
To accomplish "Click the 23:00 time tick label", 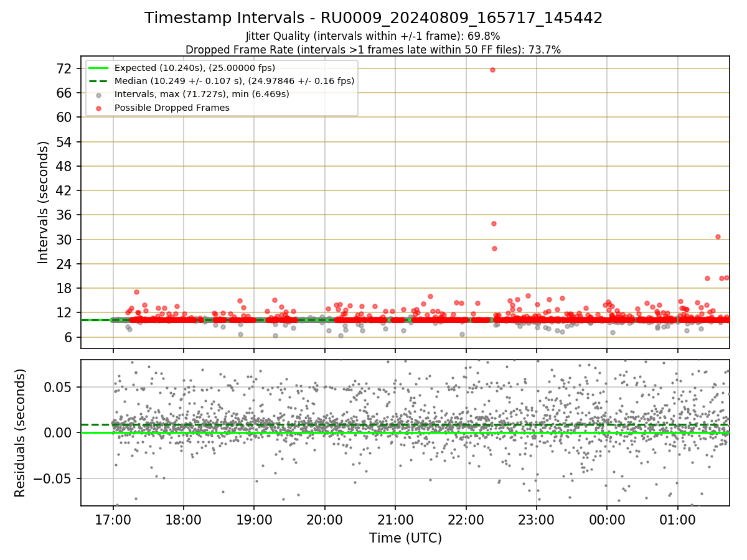I will point(537,520).
